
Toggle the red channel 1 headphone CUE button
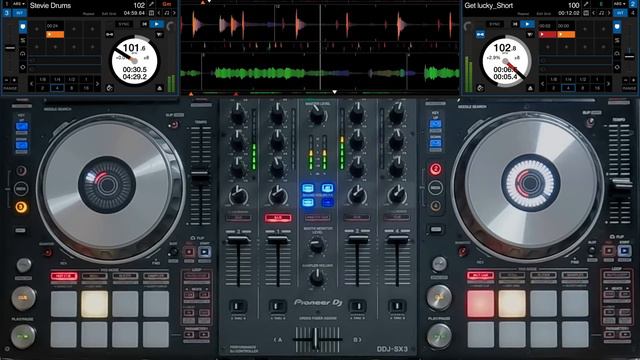[x=278, y=218]
